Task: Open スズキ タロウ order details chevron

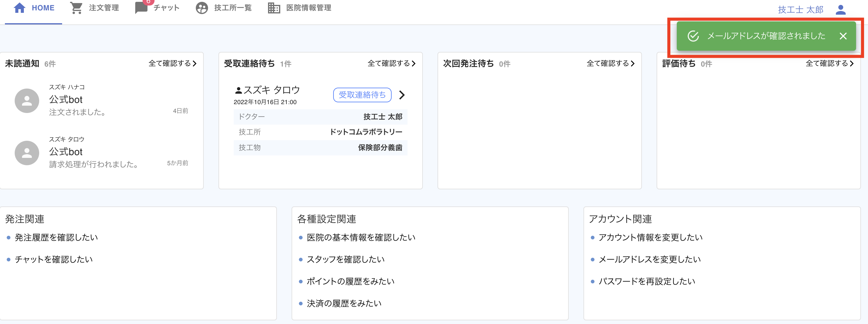Action: 402,95
